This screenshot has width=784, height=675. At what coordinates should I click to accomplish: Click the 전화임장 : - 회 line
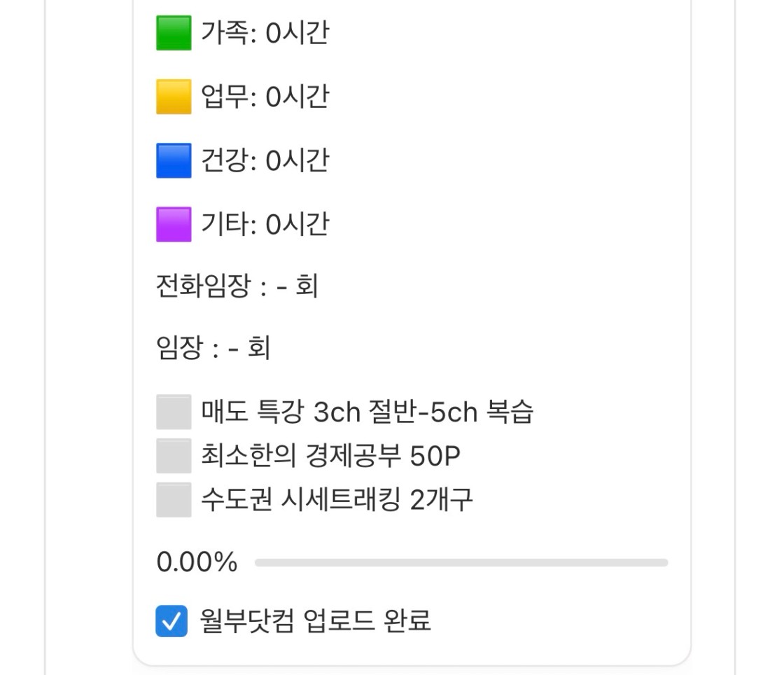[x=237, y=287]
